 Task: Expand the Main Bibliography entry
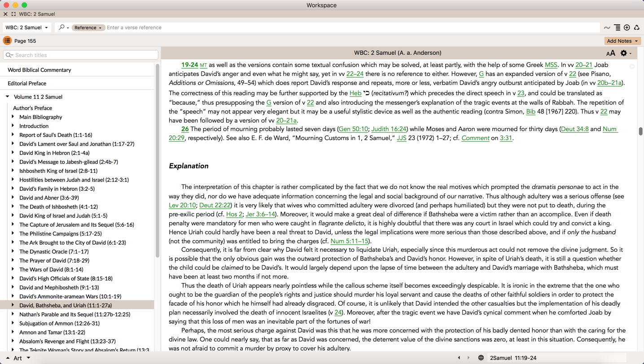point(13,117)
